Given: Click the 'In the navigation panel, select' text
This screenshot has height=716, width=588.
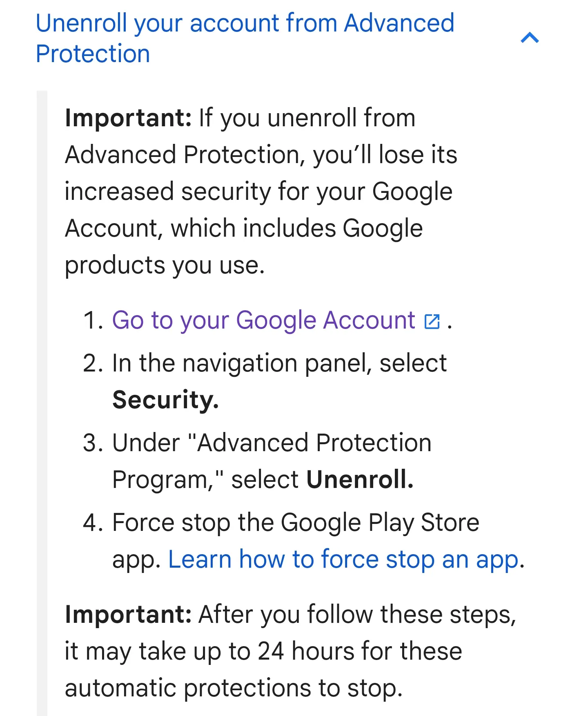Looking at the screenshot, I should pyautogui.click(x=279, y=363).
